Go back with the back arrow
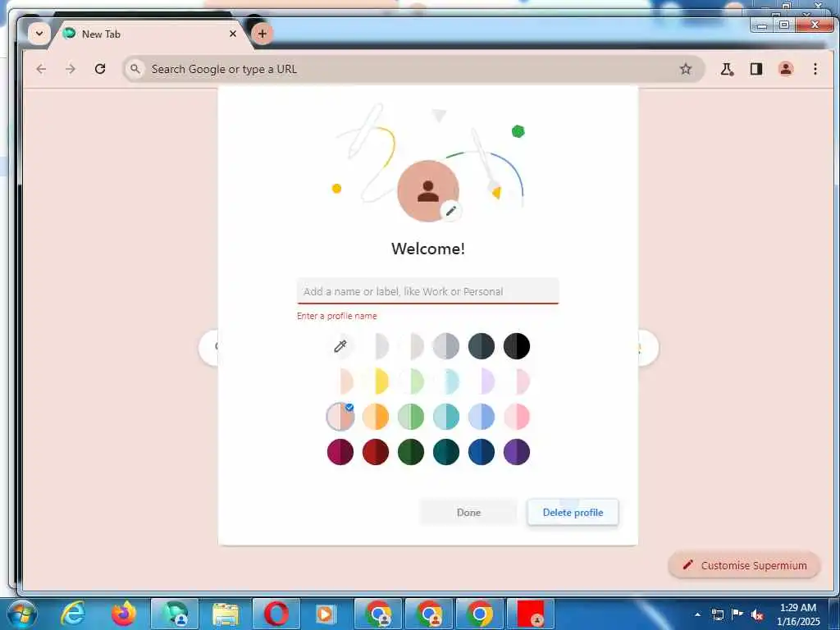The height and width of the screenshot is (630, 840). click(x=41, y=69)
